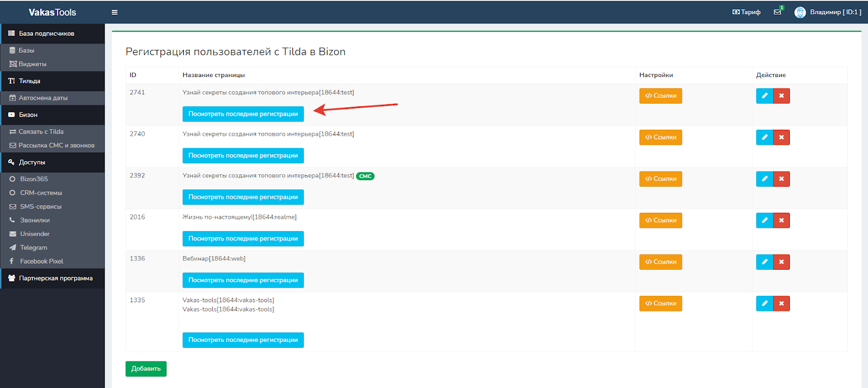The width and height of the screenshot is (868, 388).
Task: Toggle the hamburger sidebar menu icon
Action: 114,12
